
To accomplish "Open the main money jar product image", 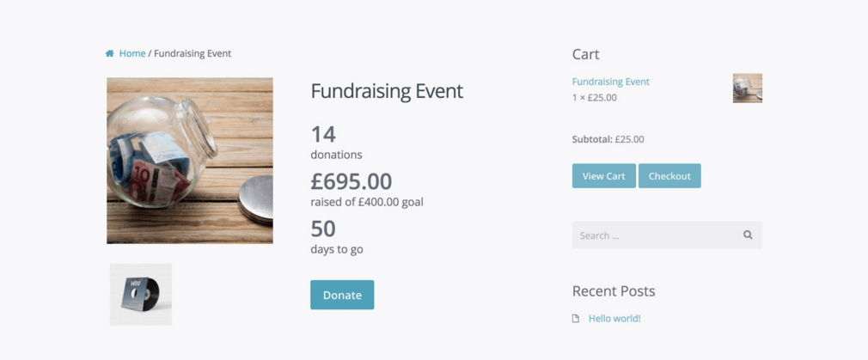I will (x=190, y=161).
